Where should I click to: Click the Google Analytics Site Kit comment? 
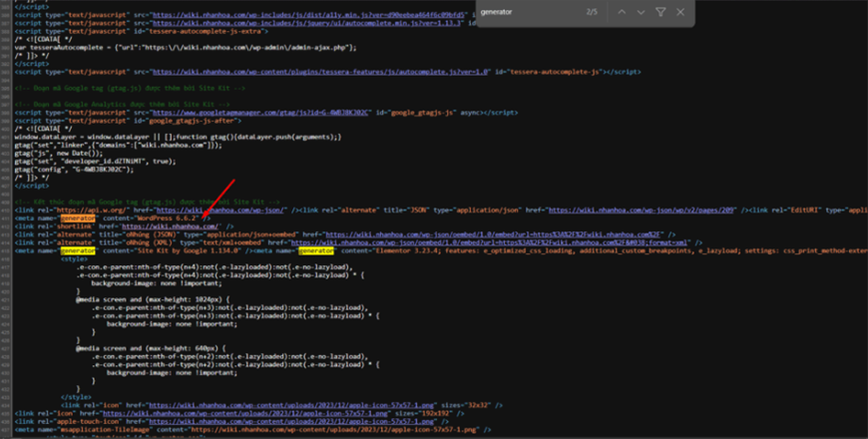(123, 104)
